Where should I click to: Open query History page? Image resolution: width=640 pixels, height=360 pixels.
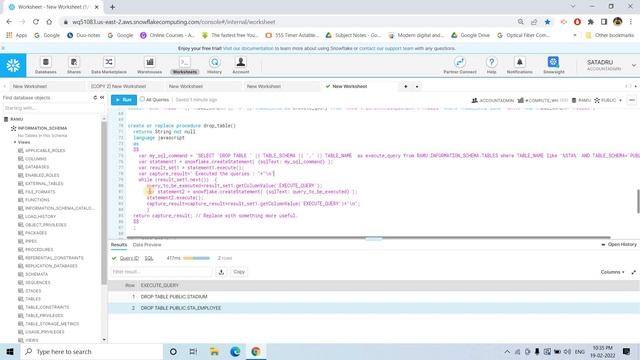click(x=214, y=65)
